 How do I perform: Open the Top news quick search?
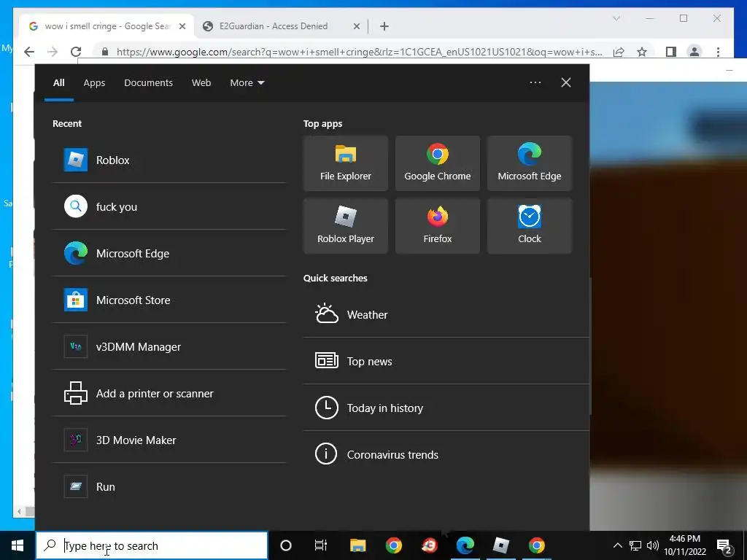tap(446, 362)
